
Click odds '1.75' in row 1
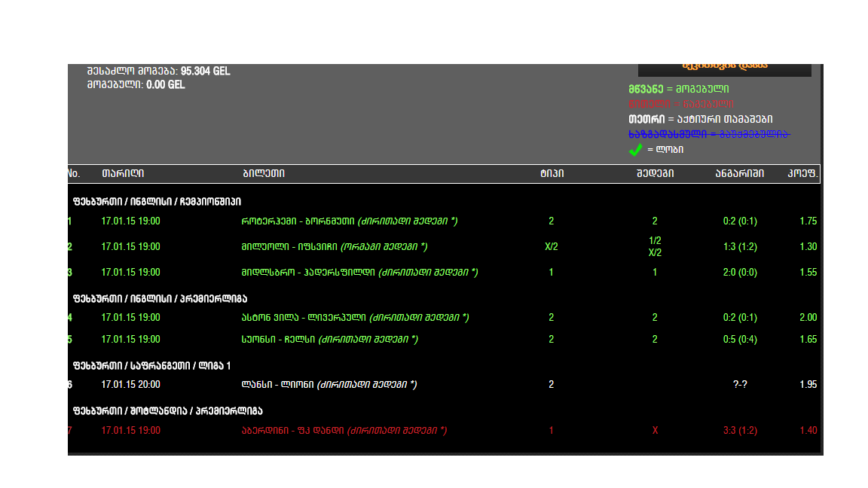click(x=808, y=221)
